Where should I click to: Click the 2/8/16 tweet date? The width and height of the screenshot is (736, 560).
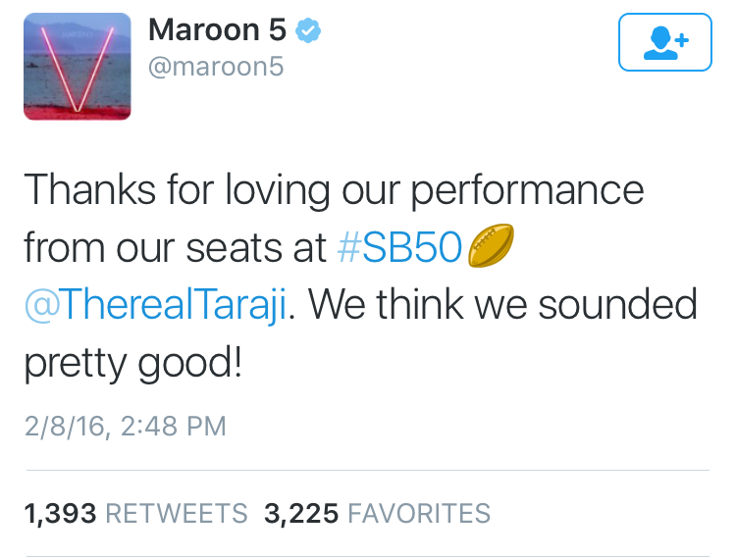pyautogui.click(x=65, y=427)
